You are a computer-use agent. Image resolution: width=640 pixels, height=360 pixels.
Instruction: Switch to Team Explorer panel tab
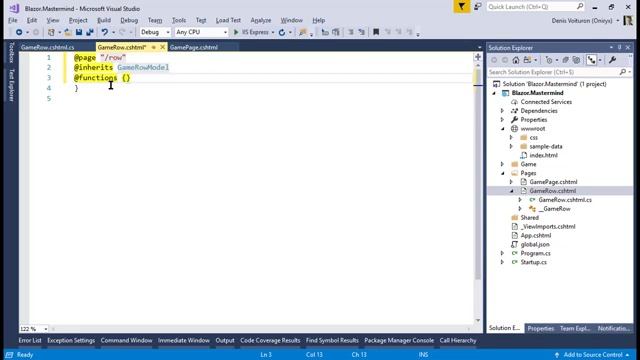coord(575,329)
